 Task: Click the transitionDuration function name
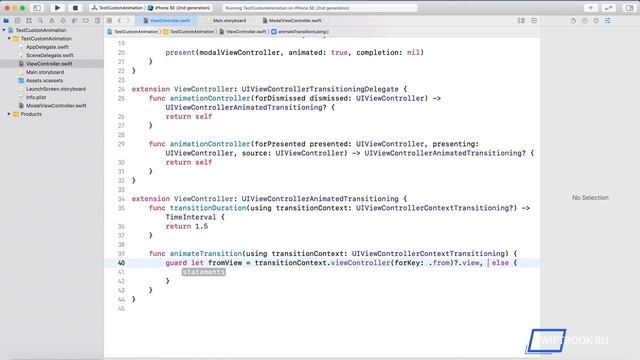(x=208, y=208)
